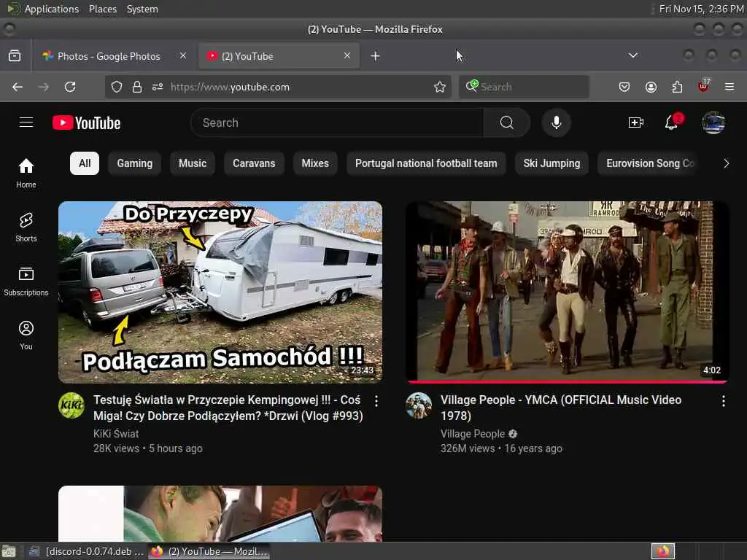Filter videos by Gaming
Screen dimensions: 747x560
pyautogui.click(x=135, y=163)
